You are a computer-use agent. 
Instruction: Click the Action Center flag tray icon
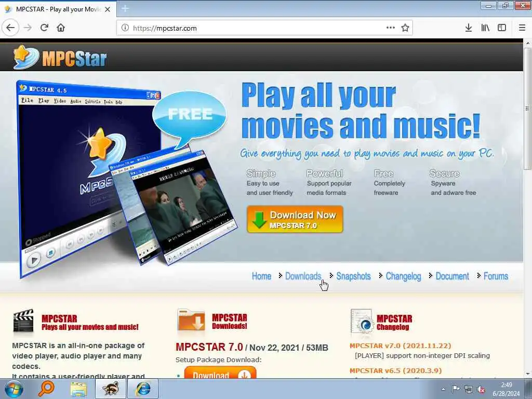[456, 389]
